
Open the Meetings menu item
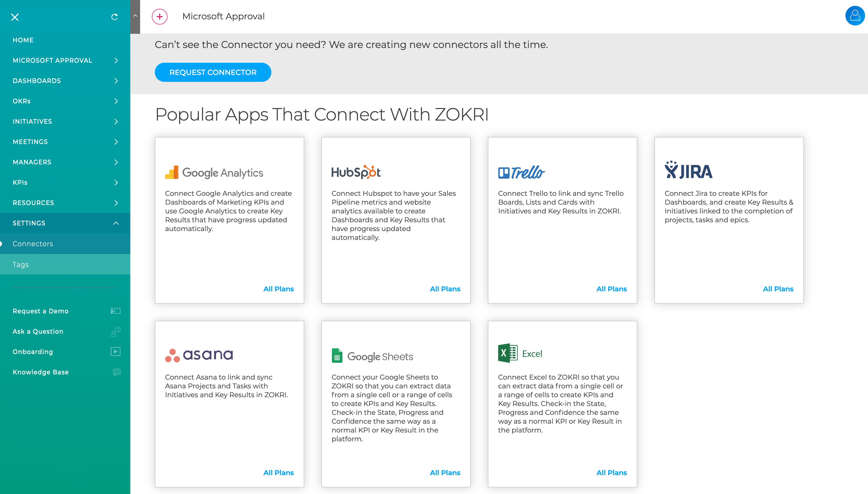pyautogui.click(x=65, y=142)
